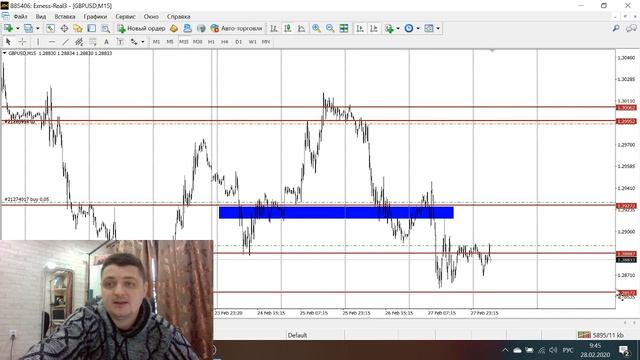640x360 pixels.
Task: Switch to M30 timeframe
Action: pos(198,42)
